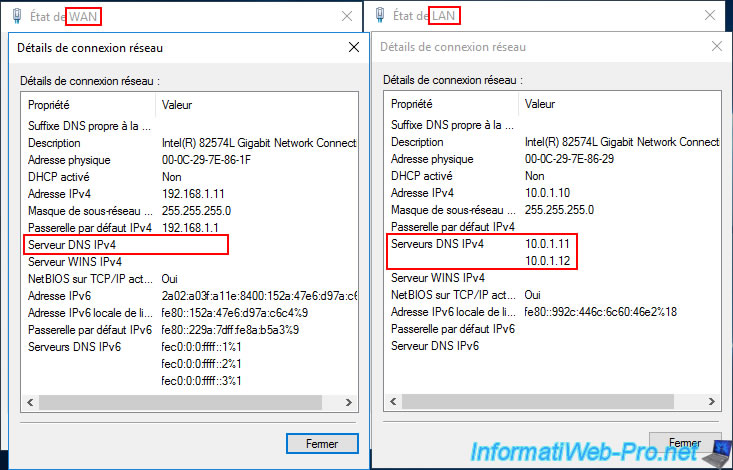Viewport: 733px width, 470px height.
Task: Close the État de WAN window
Action: [346, 16]
